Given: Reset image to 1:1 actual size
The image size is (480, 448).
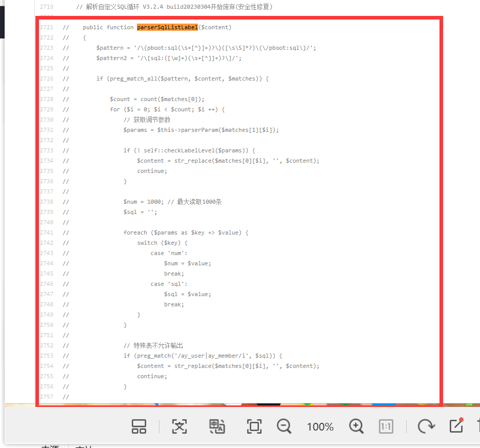Looking at the screenshot, I should pos(386,426).
